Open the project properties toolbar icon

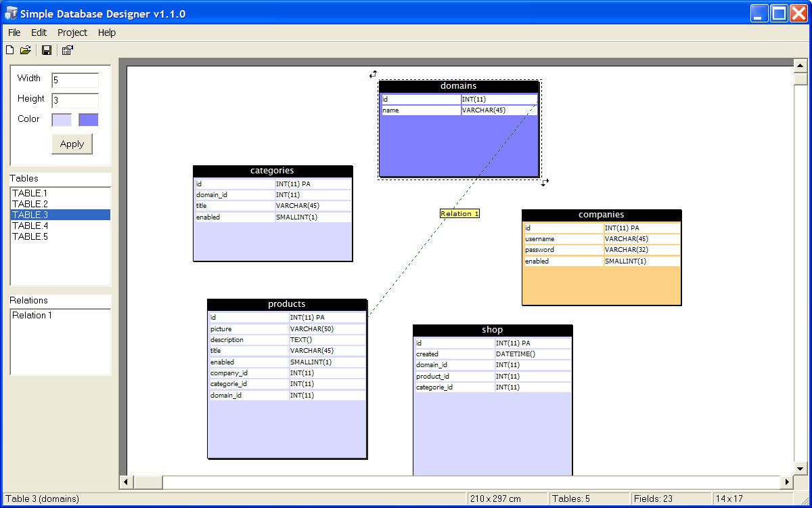pos(67,50)
